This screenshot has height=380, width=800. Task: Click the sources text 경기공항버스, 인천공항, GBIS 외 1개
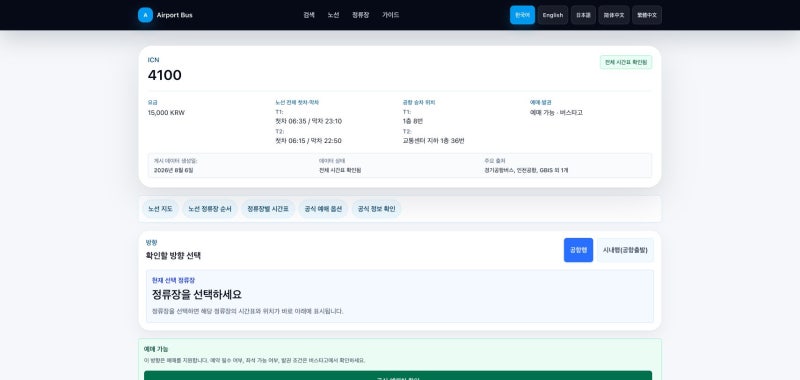pyautogui.click(x=526, y=170)
